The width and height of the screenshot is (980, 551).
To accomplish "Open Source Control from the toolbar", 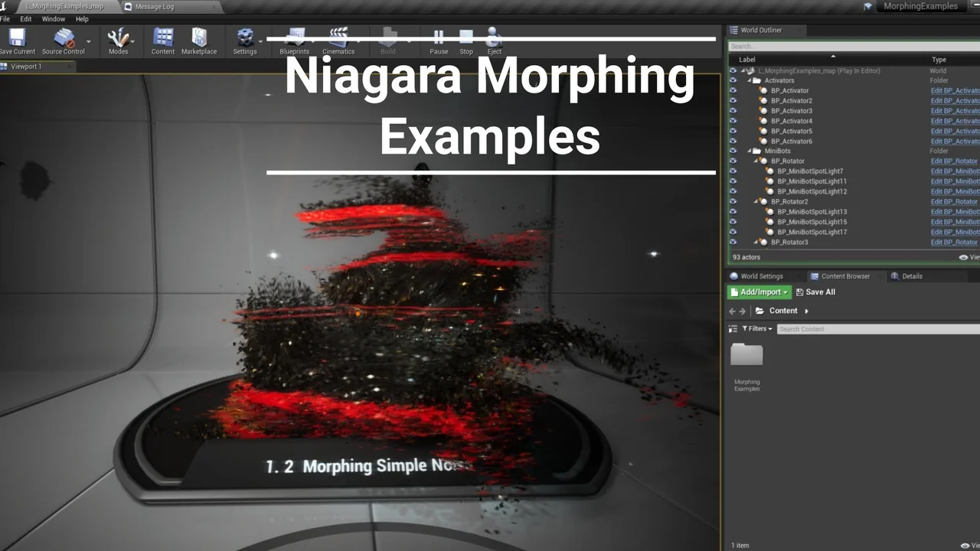I will point(64,38).
